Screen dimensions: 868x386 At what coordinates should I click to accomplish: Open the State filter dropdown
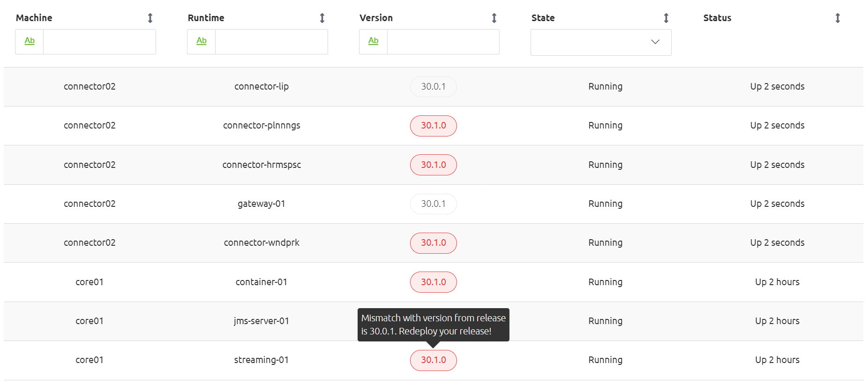(x=601, y=42)
